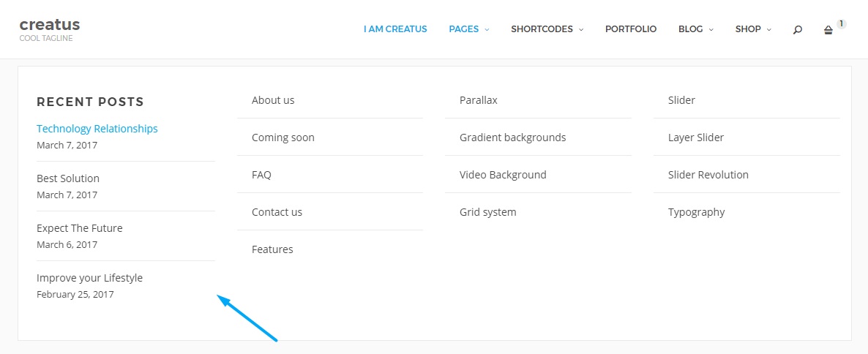The height and width of the screenshot is (354, 868).
Task: Open the Shop dropdown menu
Action: click(x=753, y=29)
